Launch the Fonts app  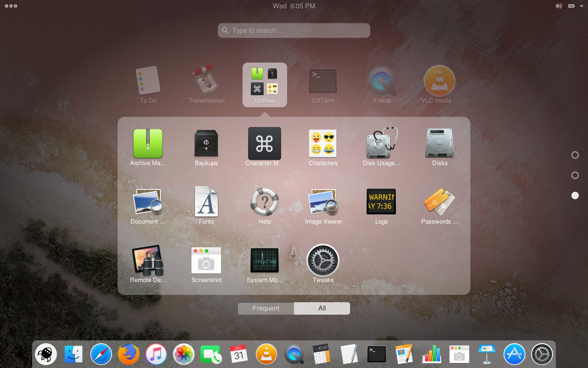click(x=206, y=206)
